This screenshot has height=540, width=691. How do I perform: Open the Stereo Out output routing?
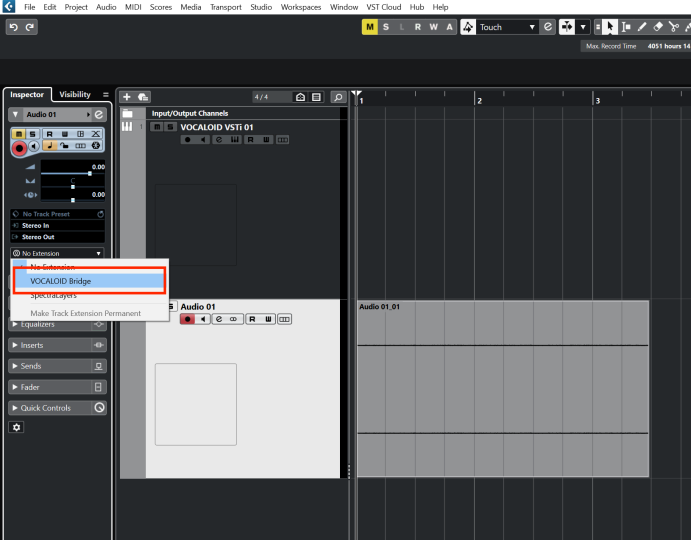click(57, 237)
